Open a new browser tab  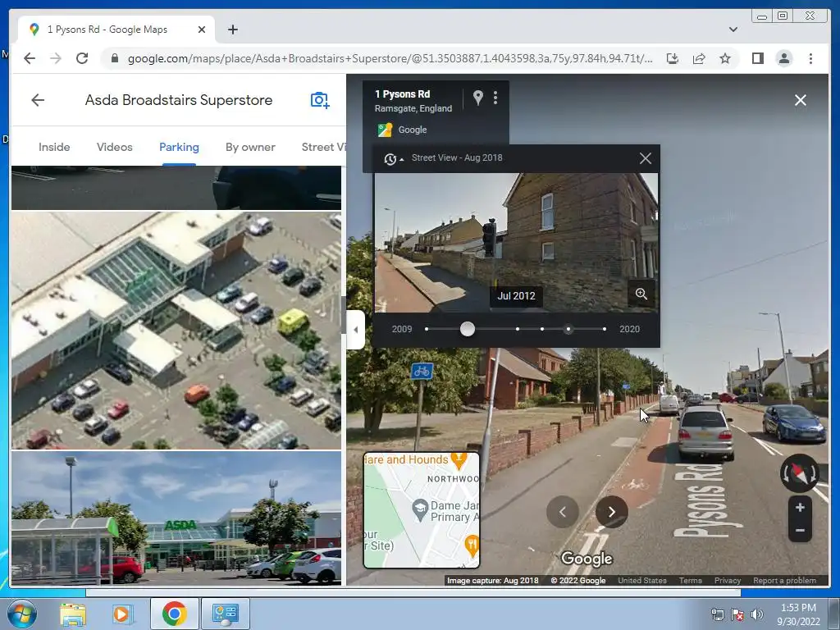tap(232, 30)
